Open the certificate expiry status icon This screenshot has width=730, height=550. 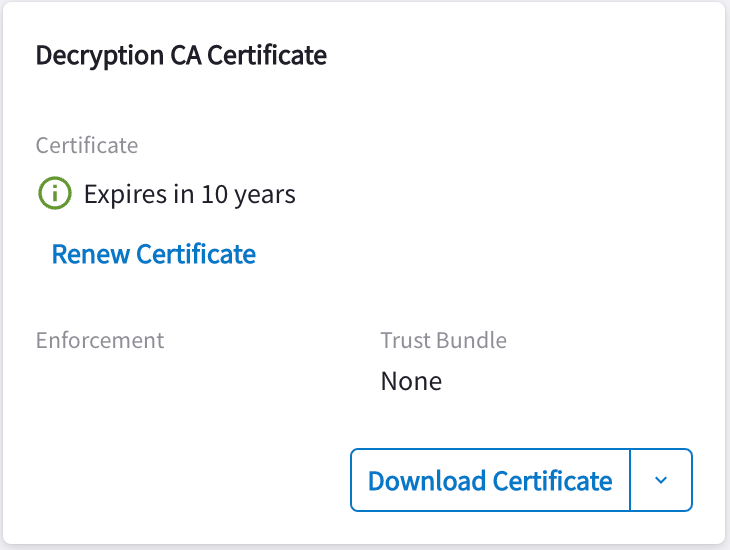tap(54, 194)
